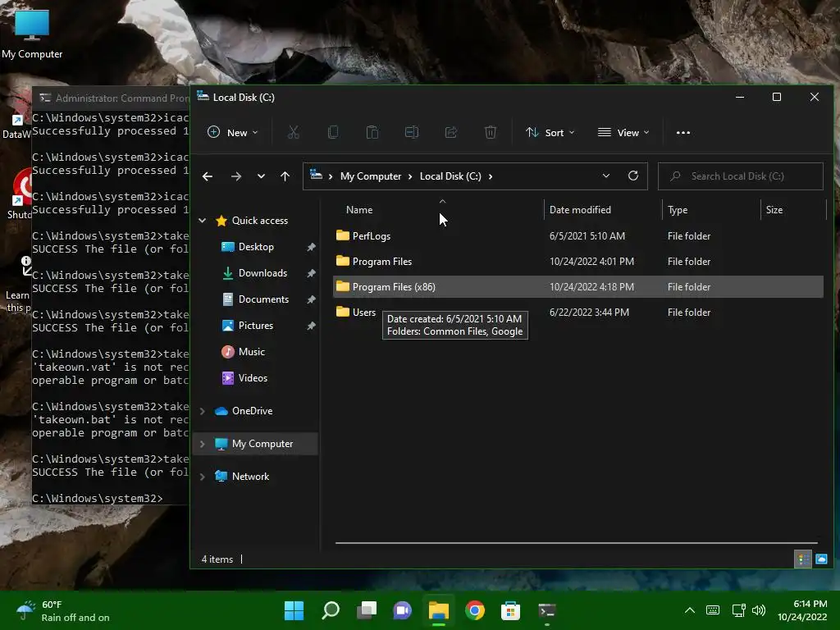Refresh the Local Disk (C:) view
The height and width of the screenshot is (630, 840).
[x=633, y=176]
